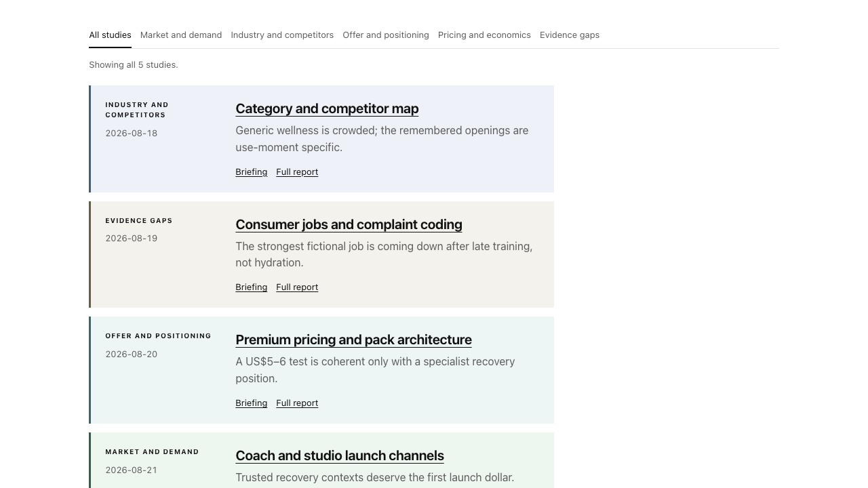Click the date 2026-08-18

click(x=132, y=134)
